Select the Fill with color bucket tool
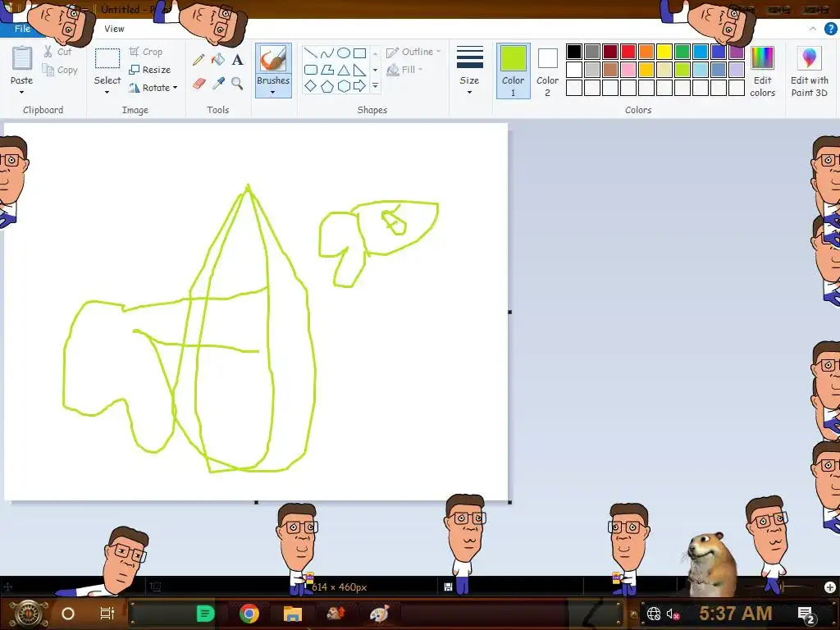Viewport: 840px width, 630px height. (218, 59)
